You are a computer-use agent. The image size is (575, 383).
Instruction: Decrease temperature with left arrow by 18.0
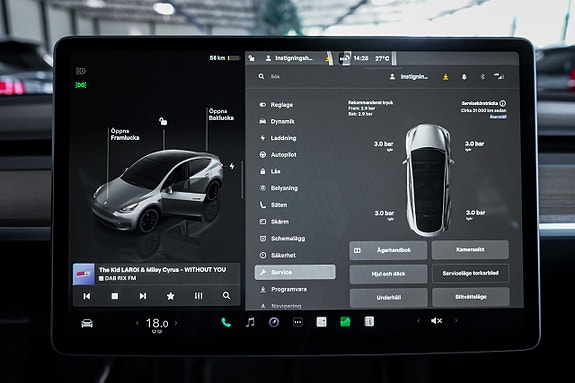pos(138,323)
